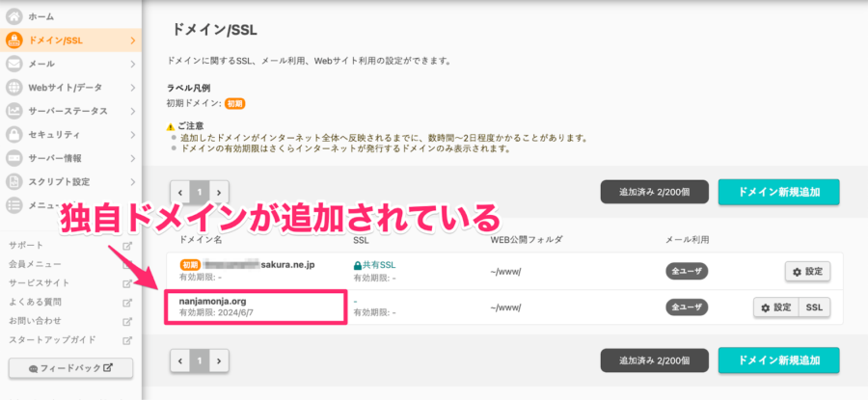
Task: Go to next page in top pagination
Action: point(219,193)
